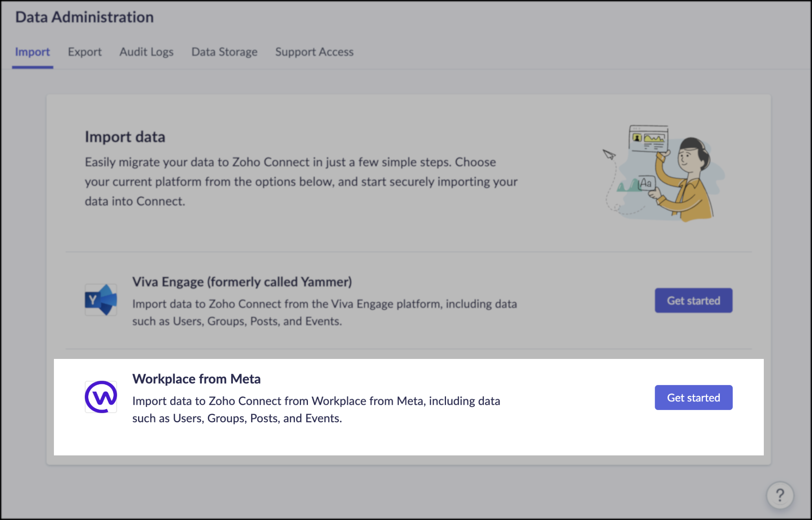Click the Viva Engage (formerly called Yammer) heading
812x520 pixels.
click(242, 282)
